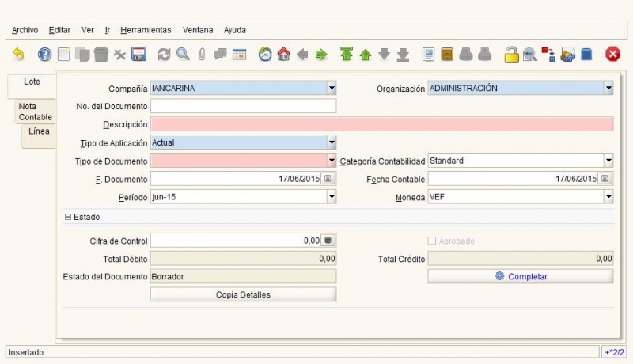The image size is (633, 364).
Task: Click the Undo changes arrow icon
Action: coord(18,55)
